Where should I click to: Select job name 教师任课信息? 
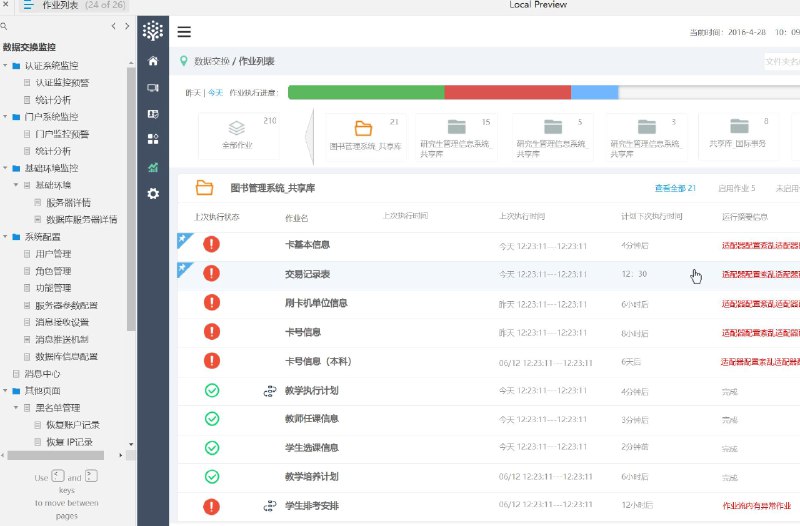(x=312, y=419)
